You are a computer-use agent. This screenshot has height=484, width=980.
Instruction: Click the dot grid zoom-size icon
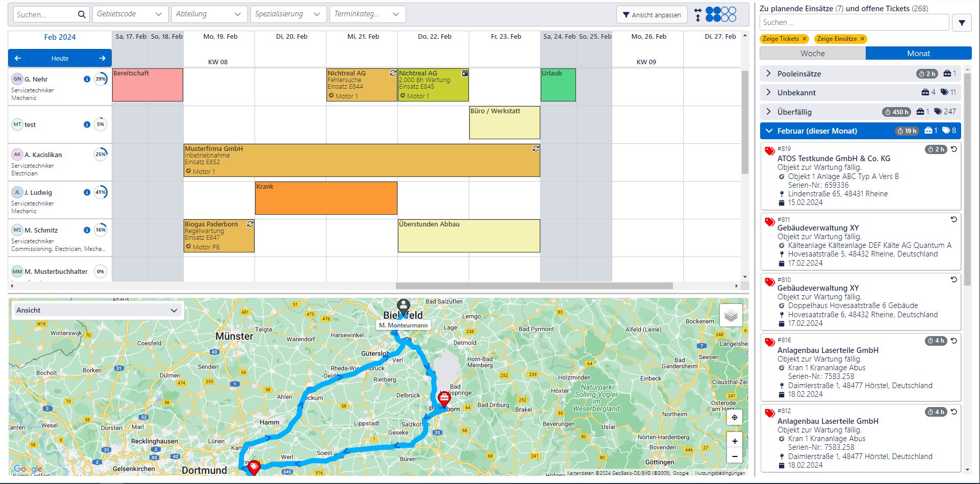[721, 14]
